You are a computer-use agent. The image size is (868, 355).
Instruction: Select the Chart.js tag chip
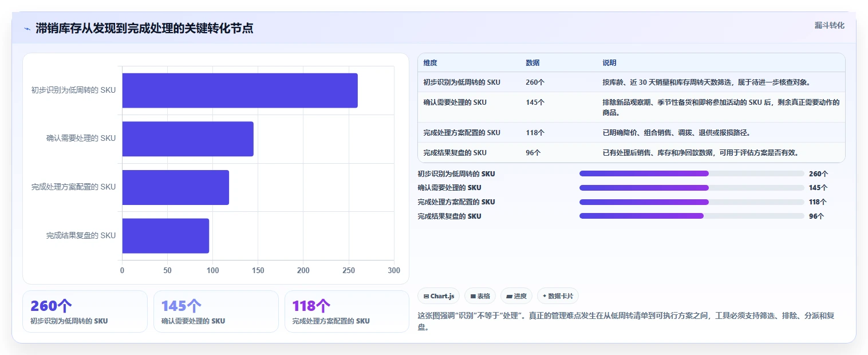click(439, 296)
